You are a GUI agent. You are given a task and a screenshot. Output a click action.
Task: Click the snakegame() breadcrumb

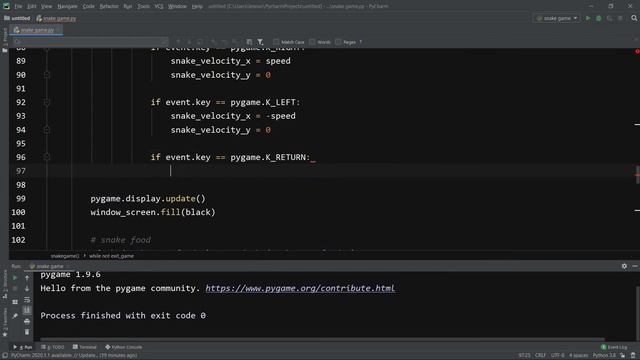click(65, 256)
